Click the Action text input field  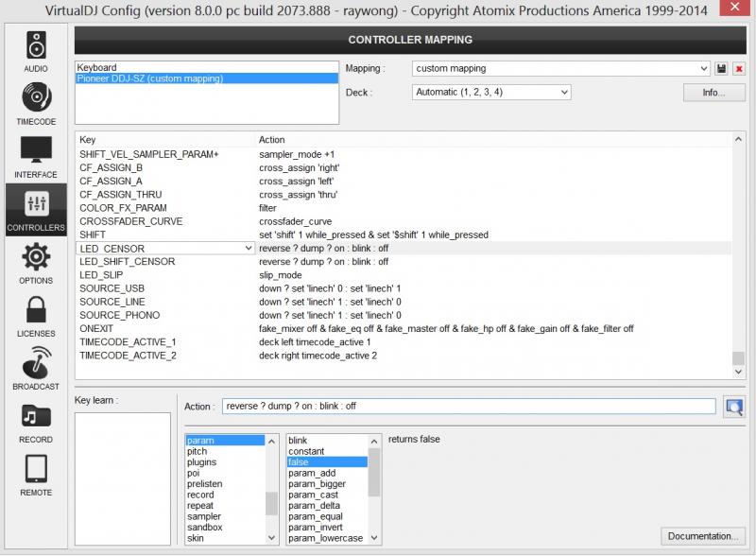[468, 407]
